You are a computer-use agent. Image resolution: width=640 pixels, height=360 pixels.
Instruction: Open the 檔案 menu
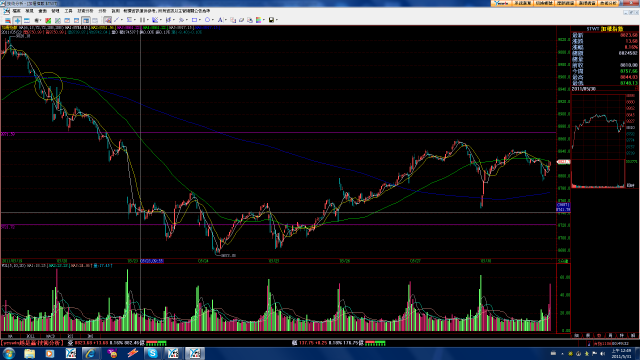17,11
